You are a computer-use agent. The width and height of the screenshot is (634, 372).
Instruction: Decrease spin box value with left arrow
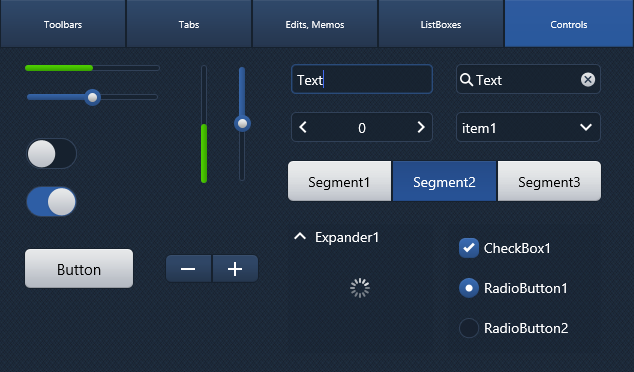coord(303,127)
